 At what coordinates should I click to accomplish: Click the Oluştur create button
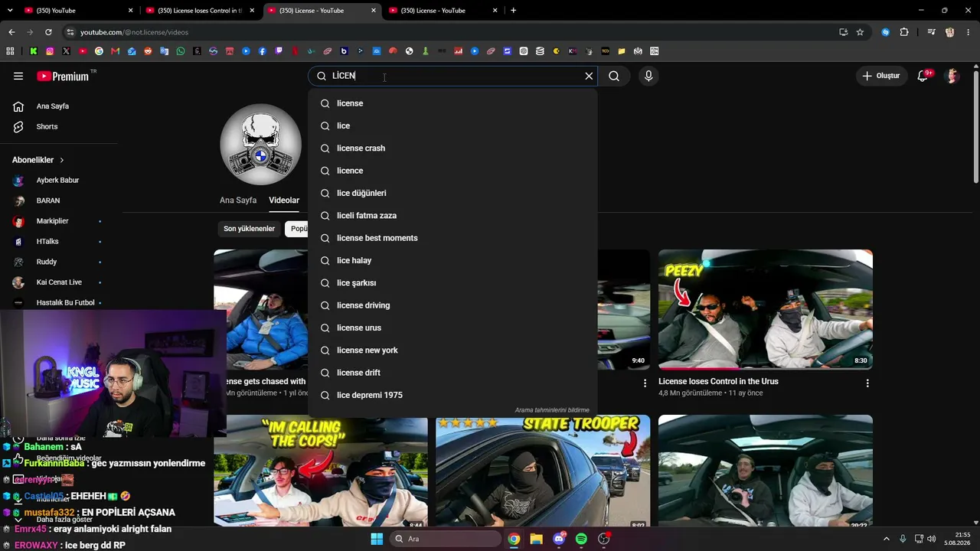point(881,76)
